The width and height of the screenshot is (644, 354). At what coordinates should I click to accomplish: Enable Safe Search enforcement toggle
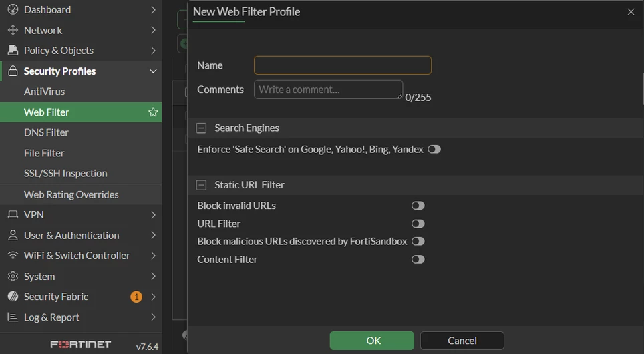coord(434,149)
